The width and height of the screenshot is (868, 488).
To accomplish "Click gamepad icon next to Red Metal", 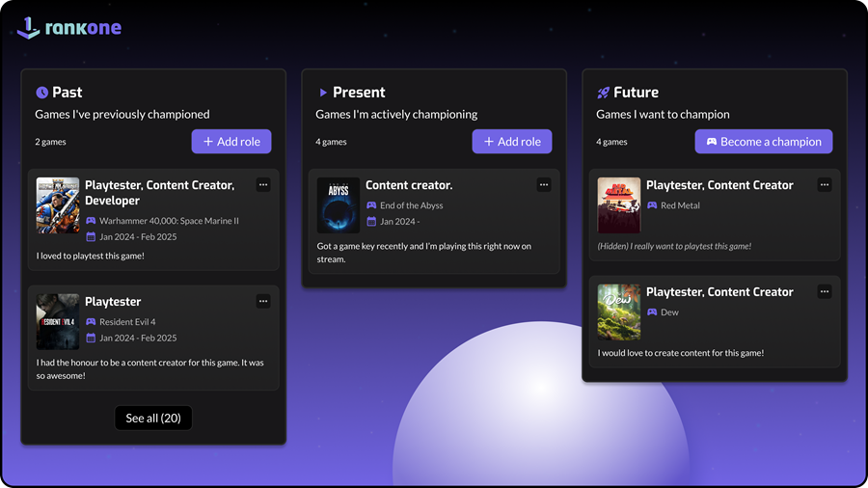I will [x=652, y=205].
